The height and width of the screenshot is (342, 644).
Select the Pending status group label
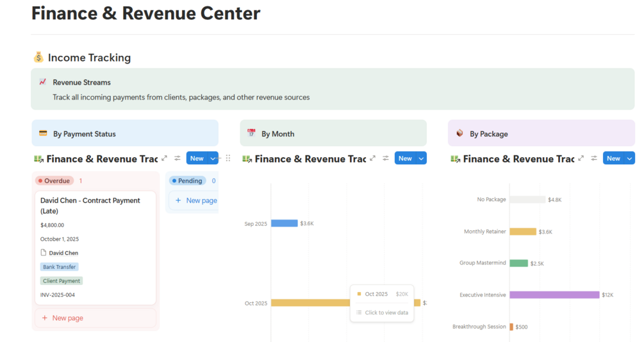click(187, 181)
